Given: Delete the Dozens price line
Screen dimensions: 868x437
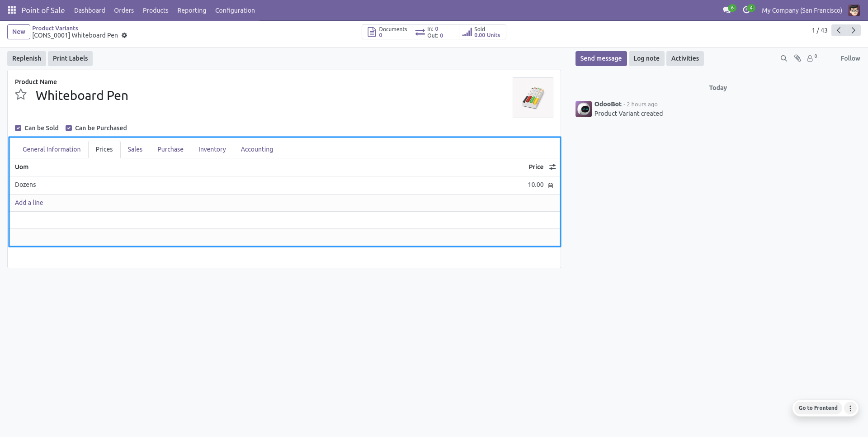Looking at the screenshot, I should (x=550, y=185).
